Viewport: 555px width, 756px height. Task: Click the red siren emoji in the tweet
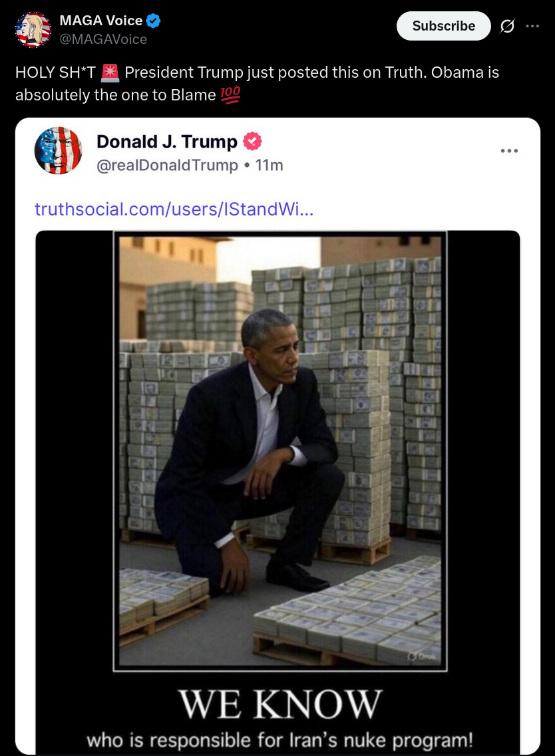[x=110, y=72]
